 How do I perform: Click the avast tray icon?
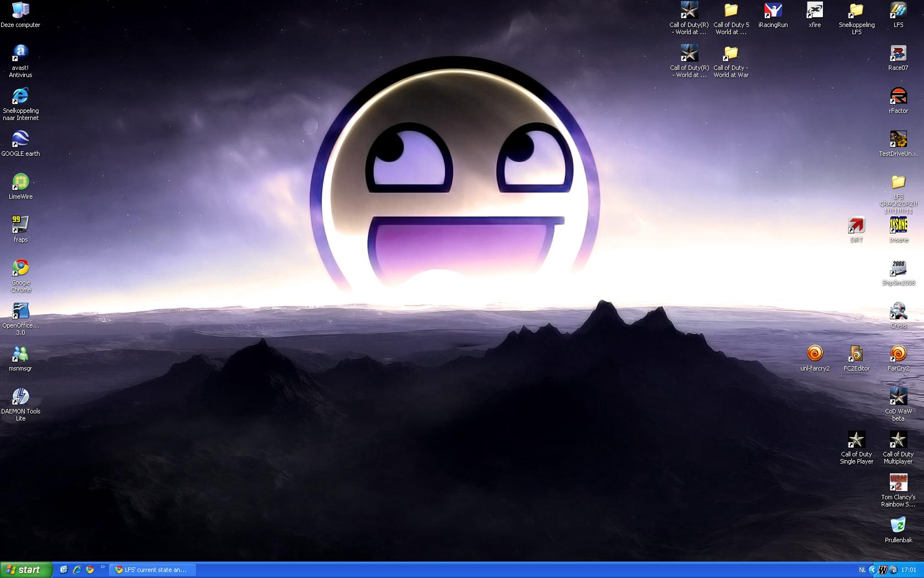coord(894,570)
